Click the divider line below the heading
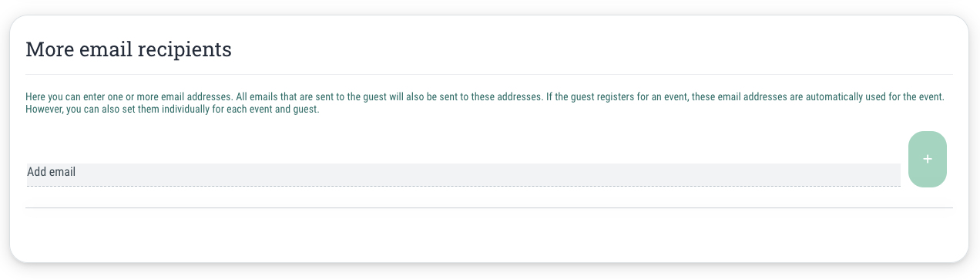The height and width of the screenshot is (280, 980). click(489, 75)
